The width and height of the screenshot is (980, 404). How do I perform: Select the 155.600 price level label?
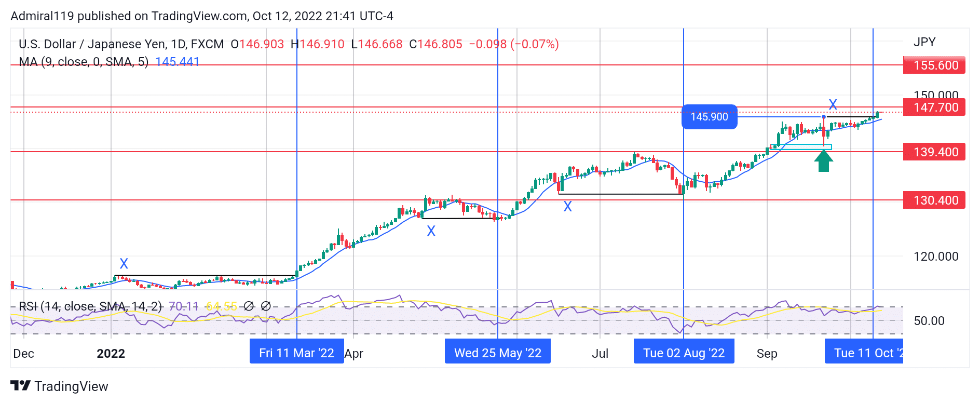tap(934, 65)
